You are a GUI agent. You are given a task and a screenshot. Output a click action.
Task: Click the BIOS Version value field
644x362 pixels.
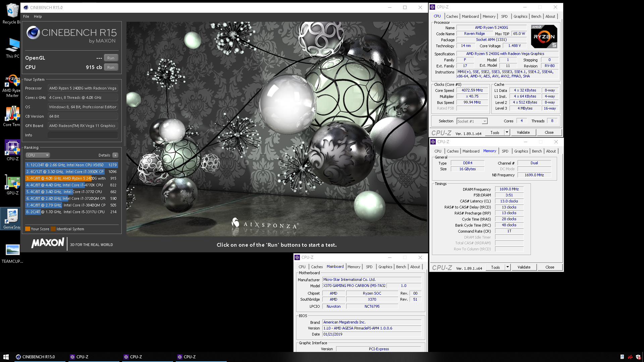[372, 328]
